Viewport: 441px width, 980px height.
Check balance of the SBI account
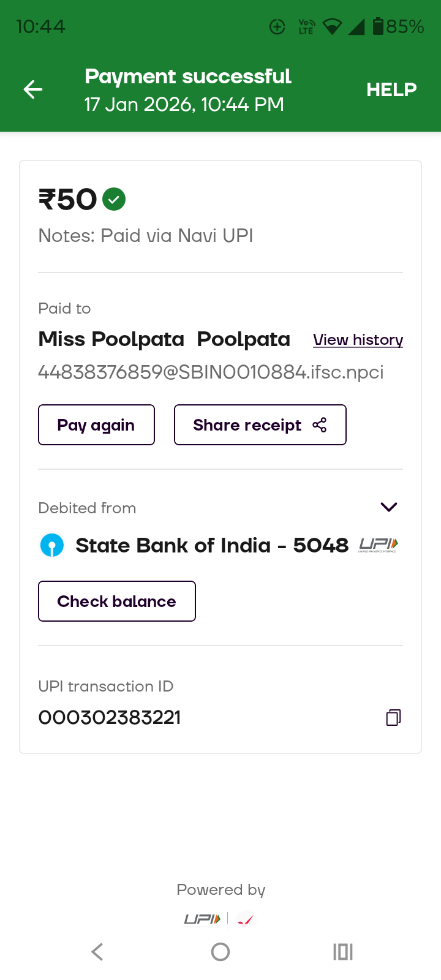tap(116, 601)
